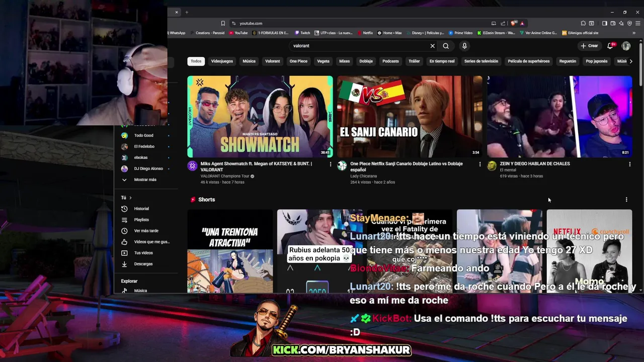
Task: Select the Valorant filter chip
Action: pos(272,61)
